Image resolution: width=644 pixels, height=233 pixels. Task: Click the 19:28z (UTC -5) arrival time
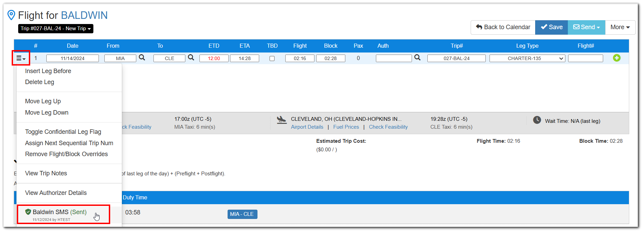(x=449, y=119)
